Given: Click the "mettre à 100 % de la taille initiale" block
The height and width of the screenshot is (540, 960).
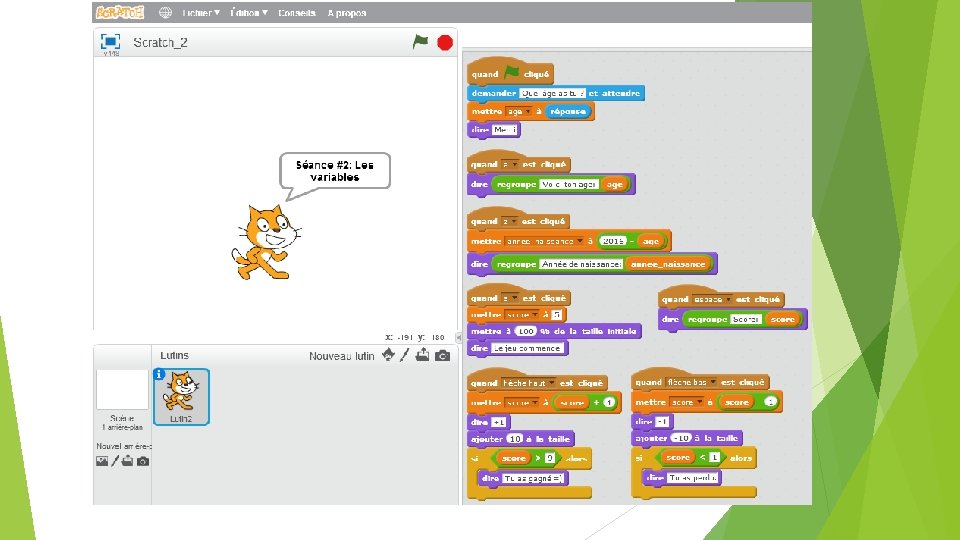Looking at the screenshot, I should [554, 331].
